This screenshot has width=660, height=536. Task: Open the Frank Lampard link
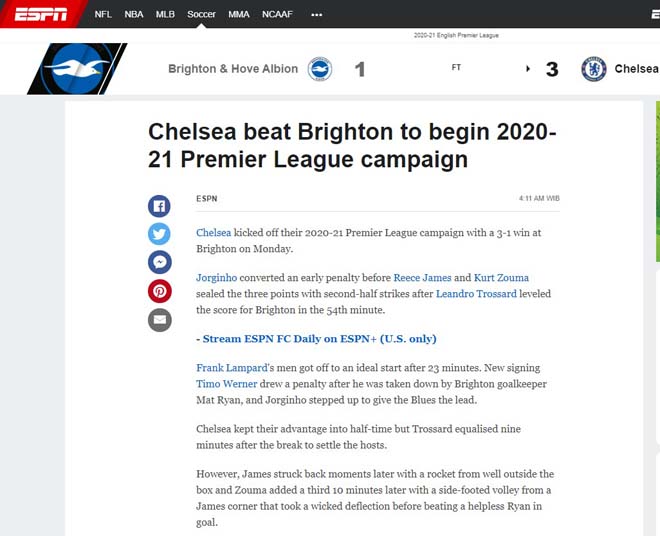click(231, 368)
